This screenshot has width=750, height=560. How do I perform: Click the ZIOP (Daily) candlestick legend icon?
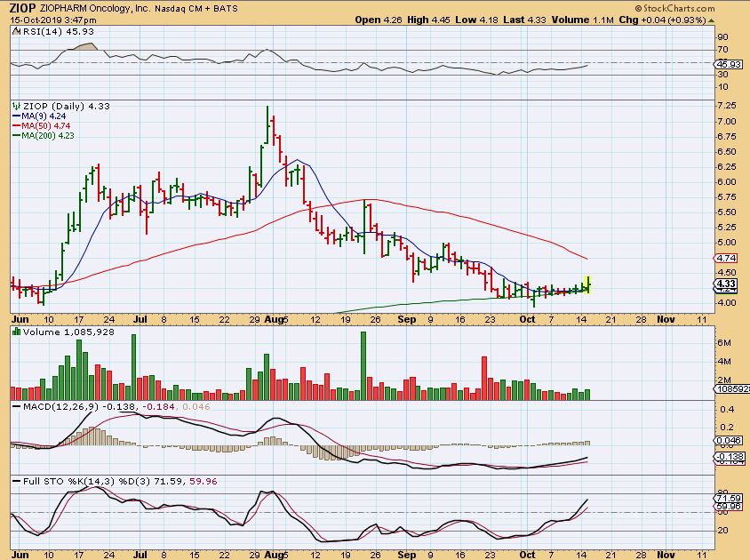tap(15, 106)
